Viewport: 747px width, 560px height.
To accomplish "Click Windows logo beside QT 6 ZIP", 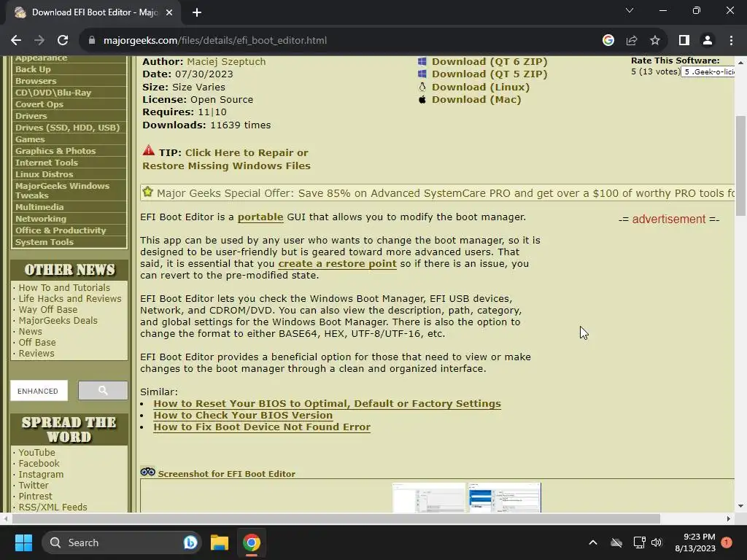I will 422,61.
